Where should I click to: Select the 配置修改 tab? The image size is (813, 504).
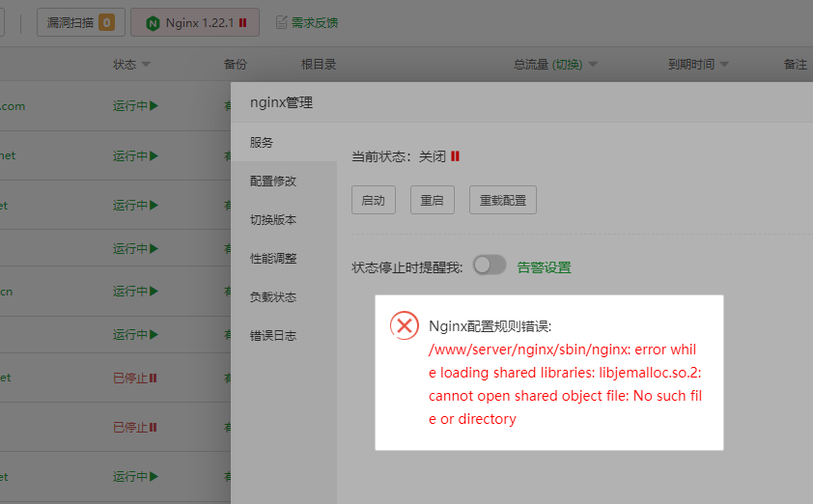click(284, 181)
